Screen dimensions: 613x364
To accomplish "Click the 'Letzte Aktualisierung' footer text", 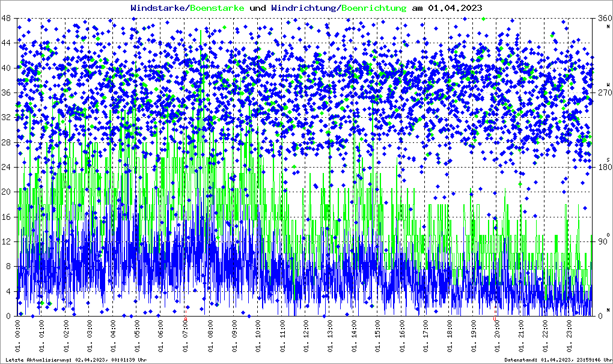I will point(76,360).
